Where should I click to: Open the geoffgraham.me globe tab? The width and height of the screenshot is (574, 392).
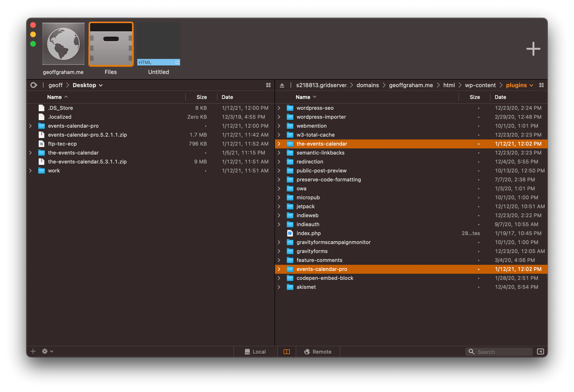pos(63,44)
